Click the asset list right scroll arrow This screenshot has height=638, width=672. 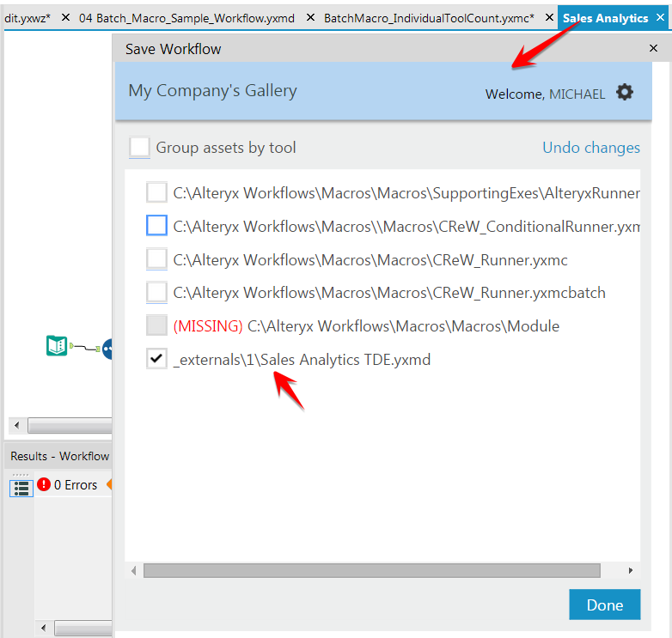point(631,571)
